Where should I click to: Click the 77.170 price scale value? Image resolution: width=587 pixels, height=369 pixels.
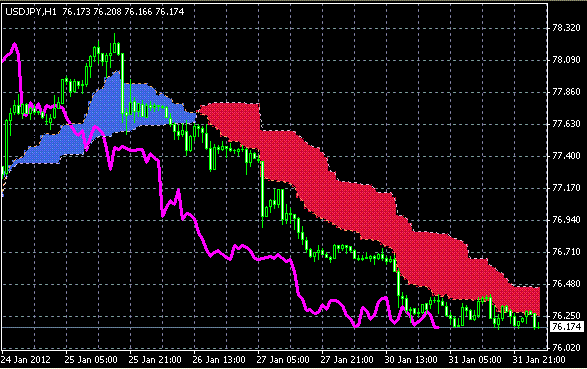(566, 187)
